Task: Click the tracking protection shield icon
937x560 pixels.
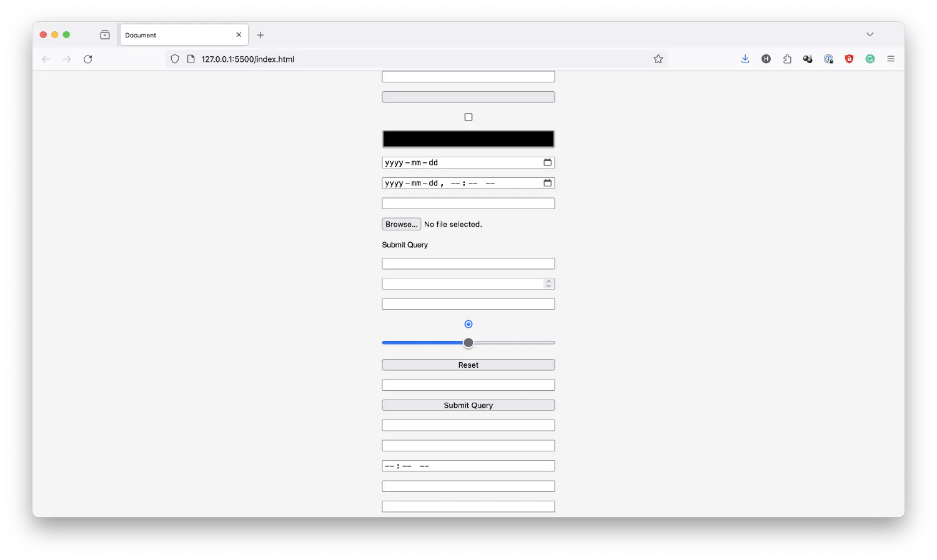Action: tap(174, 59)
